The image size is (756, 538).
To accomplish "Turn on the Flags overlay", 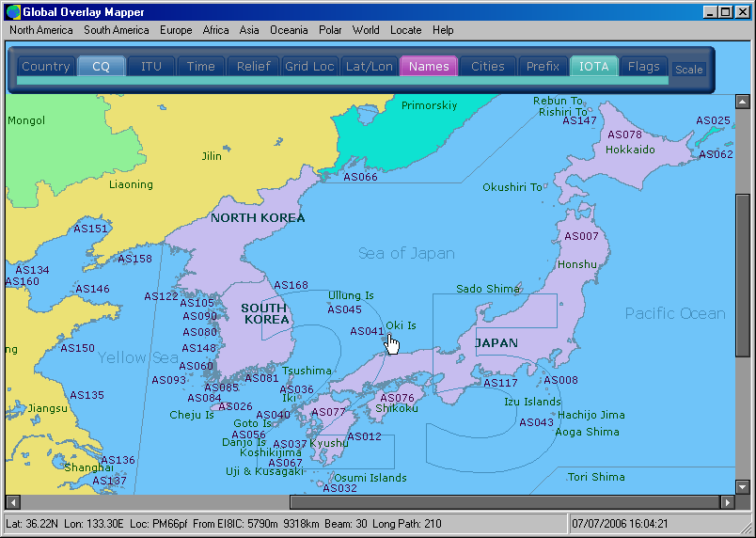I will pyautogui.click(x=644, y=67).
